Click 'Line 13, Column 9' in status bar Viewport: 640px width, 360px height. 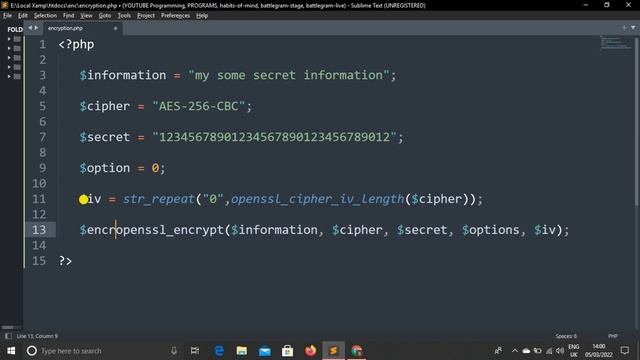37,336
